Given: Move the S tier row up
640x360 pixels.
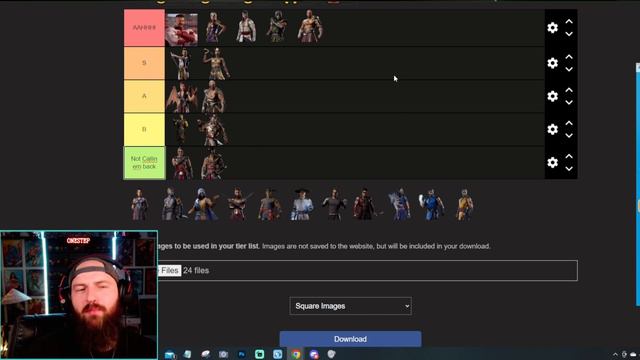Looking at the screenshot, I should point(569,57).
